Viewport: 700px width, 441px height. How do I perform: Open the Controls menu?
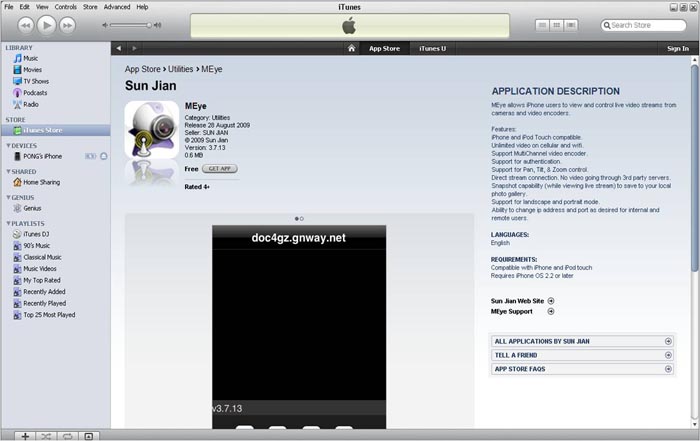66,7
